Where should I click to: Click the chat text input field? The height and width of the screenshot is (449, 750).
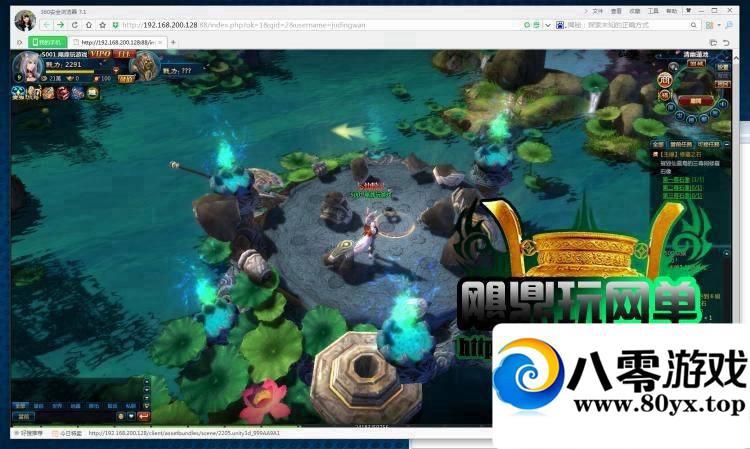pos(75,417)
